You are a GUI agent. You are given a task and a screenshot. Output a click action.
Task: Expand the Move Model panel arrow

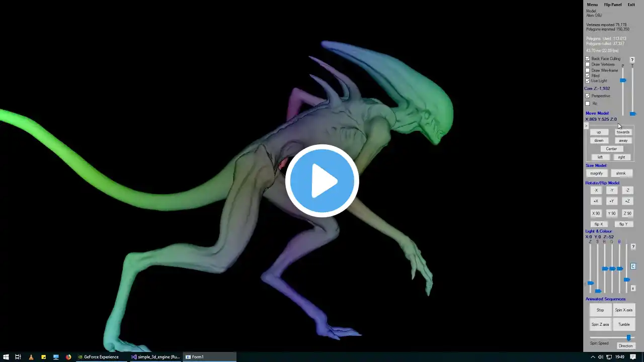coord(586,126)
